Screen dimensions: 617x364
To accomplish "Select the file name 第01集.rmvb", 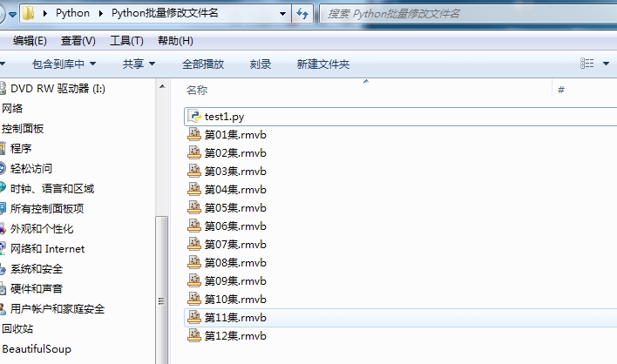I will 235,135.
